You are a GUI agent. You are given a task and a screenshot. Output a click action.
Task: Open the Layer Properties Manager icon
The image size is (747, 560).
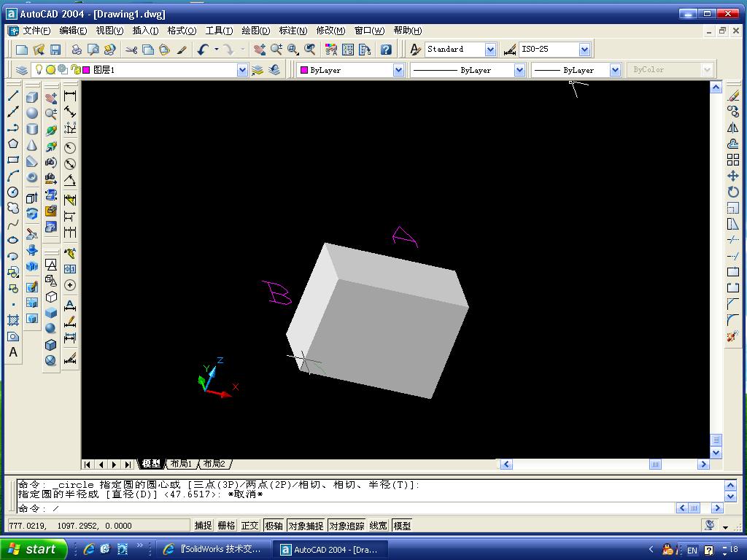21,70
